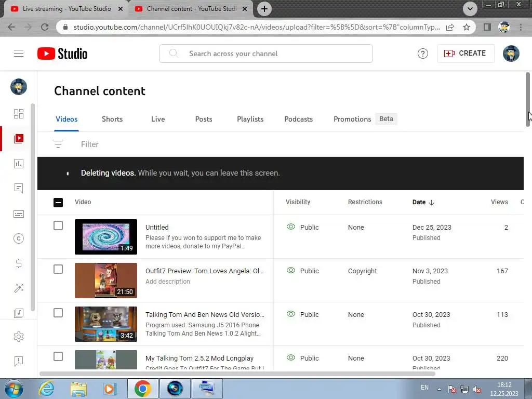Open Subtitles sidebar icon
This screenshot has width=532, height=399.
coord(19,214)
